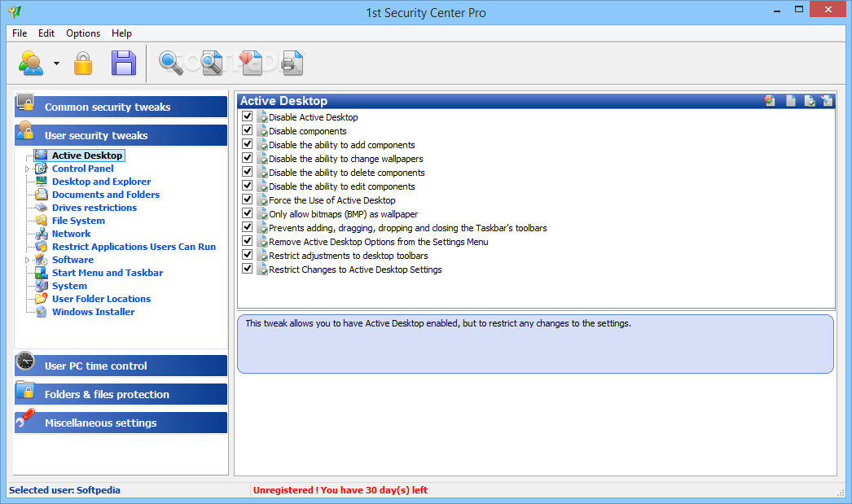Click the magnifying glass search icon
The height and width of the screenshot is (504, 852).
pos(170,63)
